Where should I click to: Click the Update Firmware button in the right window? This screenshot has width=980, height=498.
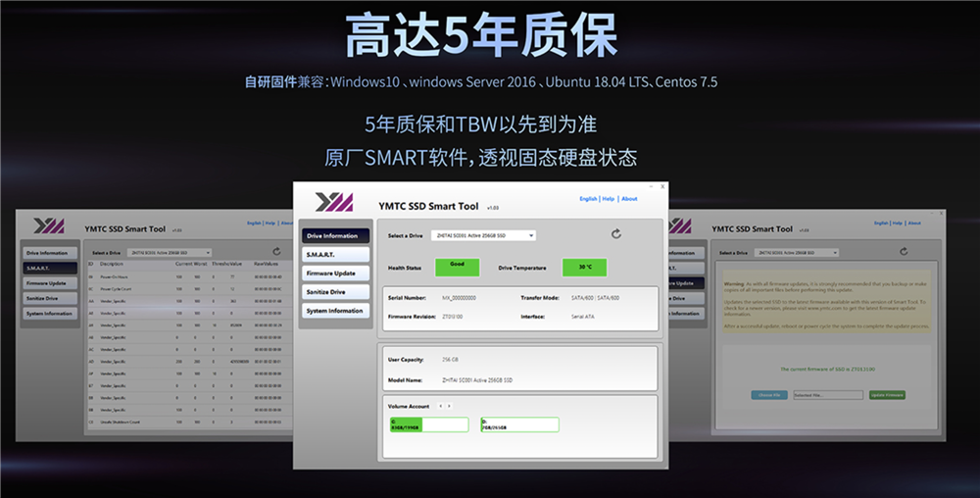tap(887, 395)
